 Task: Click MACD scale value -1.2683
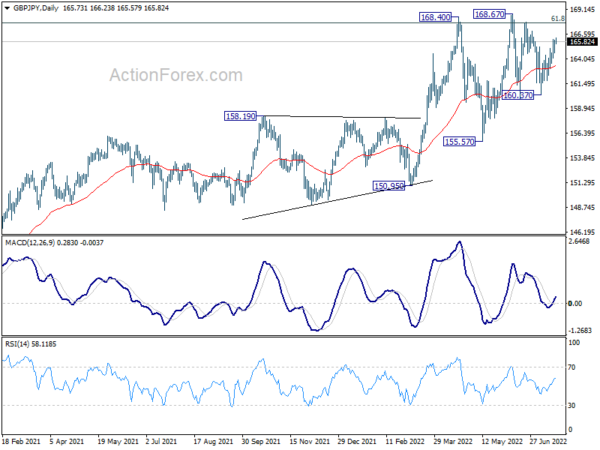[580, 330]
